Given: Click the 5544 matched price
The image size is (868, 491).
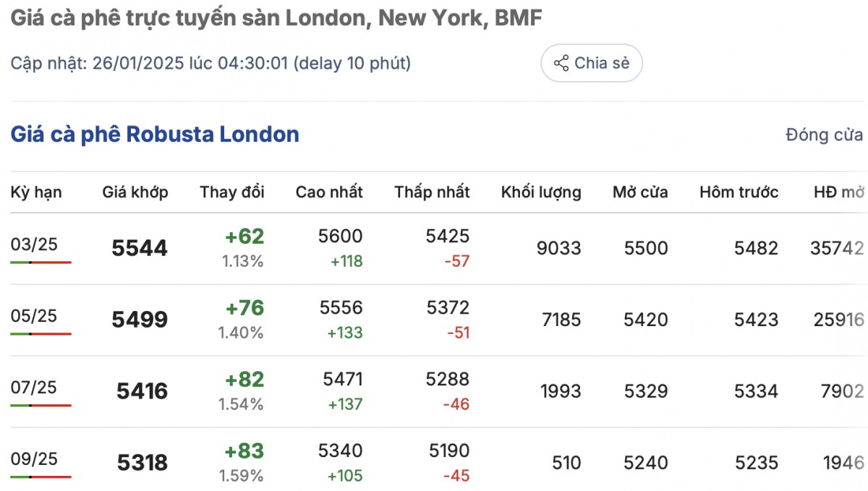Looking at the screenshot, I should [140, 249].
